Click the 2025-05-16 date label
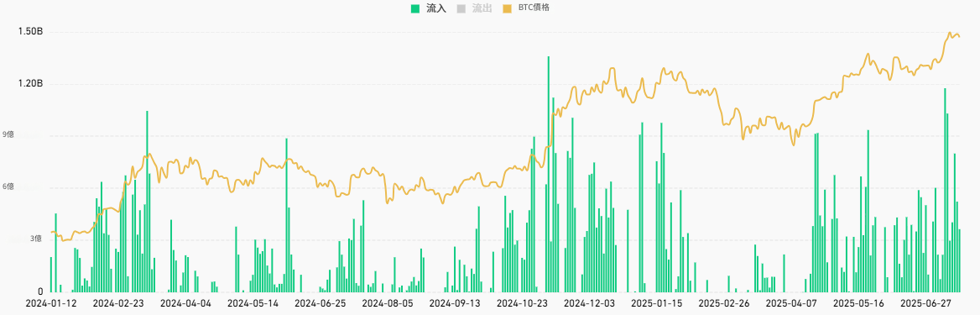Viewport: 980px width, 315px height. click(x=858, y=303)
